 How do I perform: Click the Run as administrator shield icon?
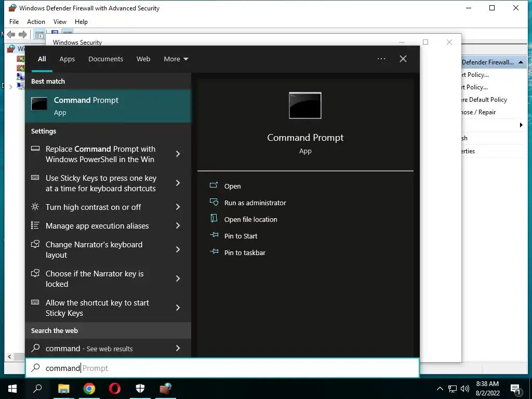tap(214, 202)
